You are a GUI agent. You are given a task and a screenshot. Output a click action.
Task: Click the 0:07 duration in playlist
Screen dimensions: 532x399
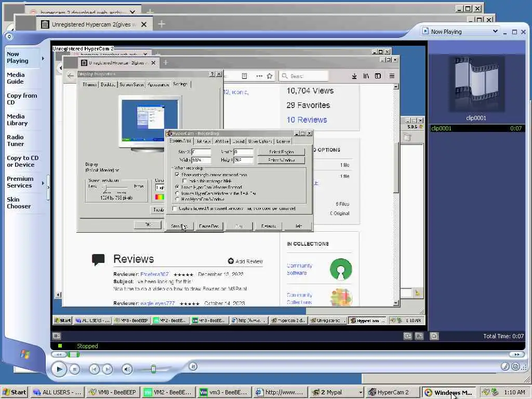516,128
